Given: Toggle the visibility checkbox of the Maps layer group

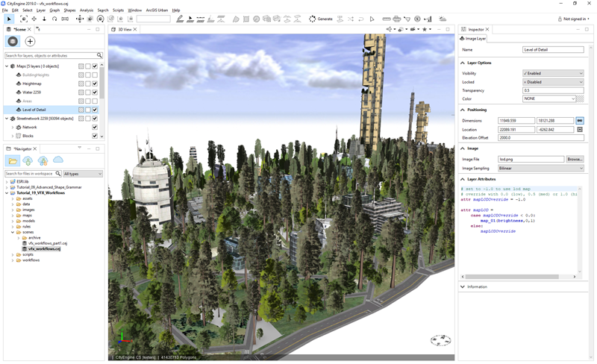Looking at the screenshot, I should [x=95, y=66].
